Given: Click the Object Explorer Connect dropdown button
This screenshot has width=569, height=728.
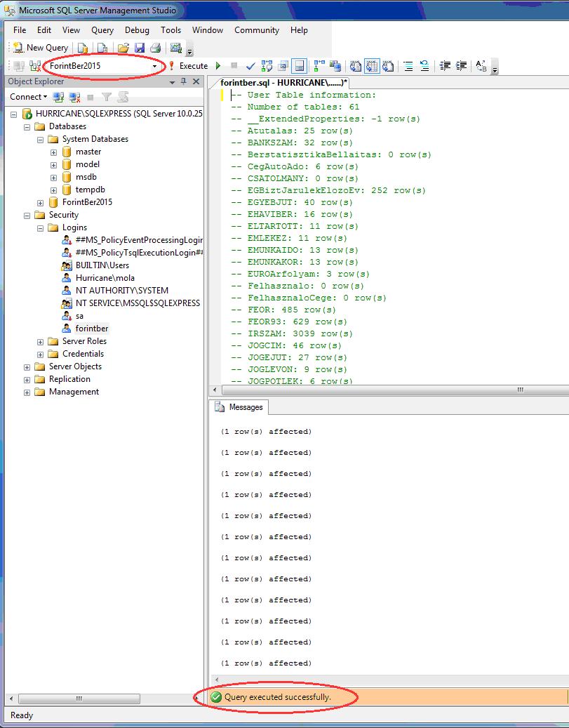Looking at the screenshot, I should tap(28, 97).
